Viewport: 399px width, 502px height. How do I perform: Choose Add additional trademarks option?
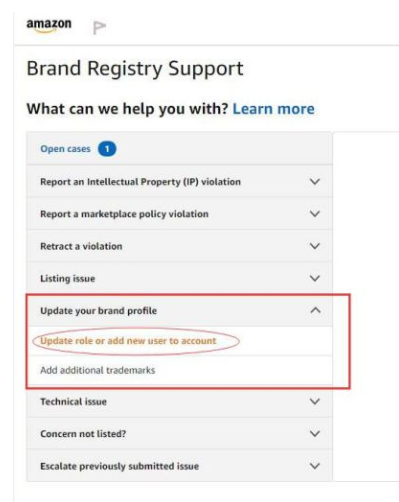pos(98,370)
